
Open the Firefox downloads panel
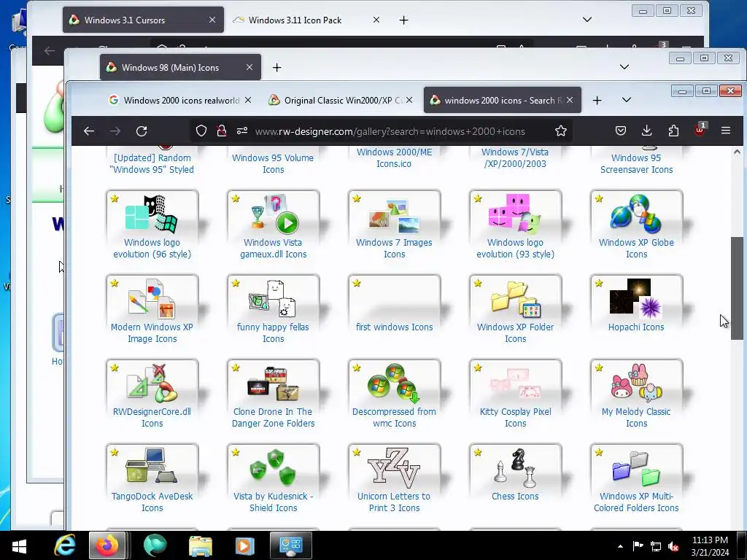tap(646, 131)
